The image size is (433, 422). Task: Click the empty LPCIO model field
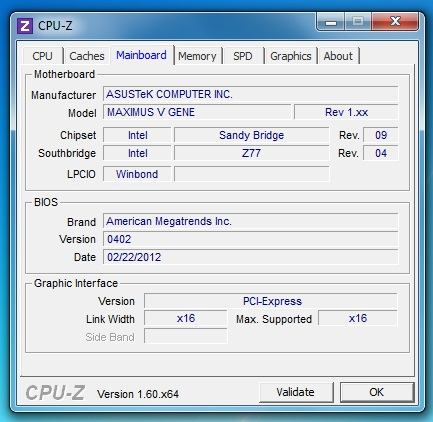(252, 174)
